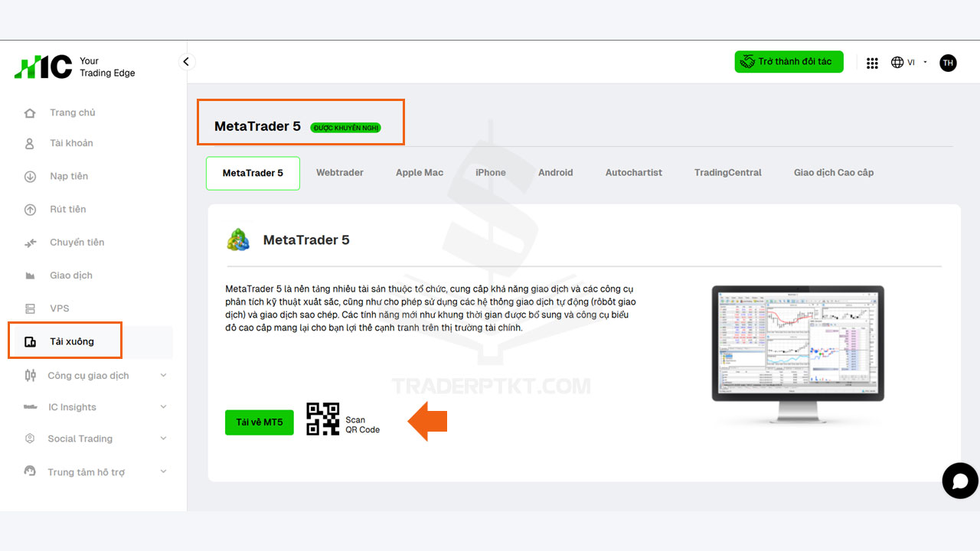Click the Nạp tiền deposit icon
Image resolution: width=980 pixels, height=551 pixels.
pos(30,177)
